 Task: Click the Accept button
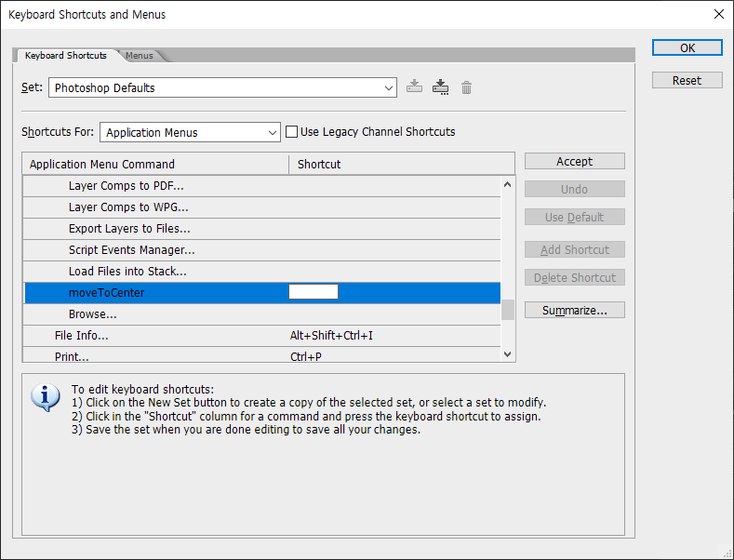[x=574, y=161]
